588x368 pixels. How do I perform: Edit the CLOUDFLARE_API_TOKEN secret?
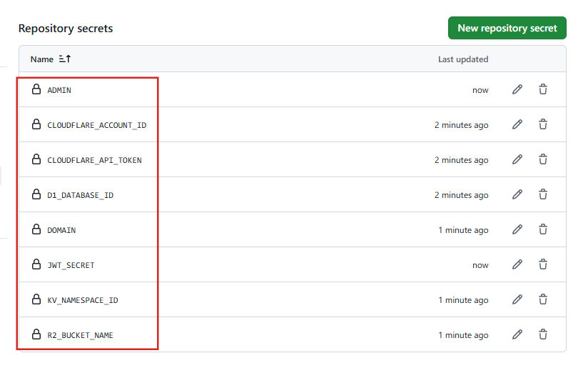517,159
